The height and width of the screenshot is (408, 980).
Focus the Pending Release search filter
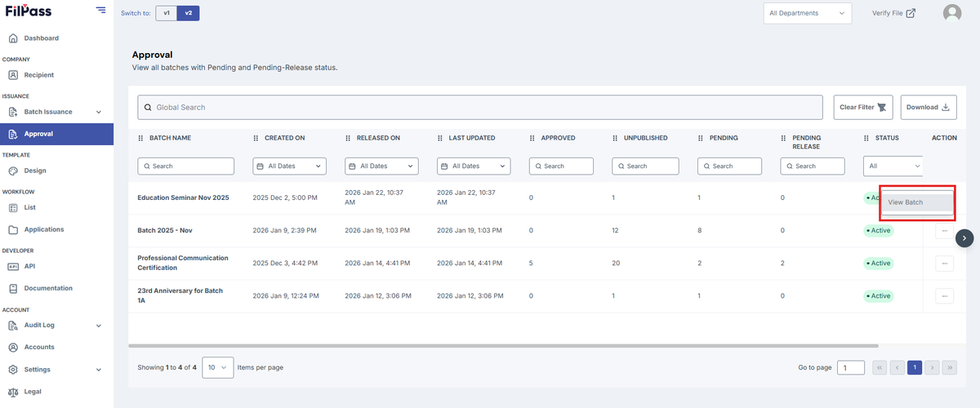pyautogui.click(x=812, y=166)
